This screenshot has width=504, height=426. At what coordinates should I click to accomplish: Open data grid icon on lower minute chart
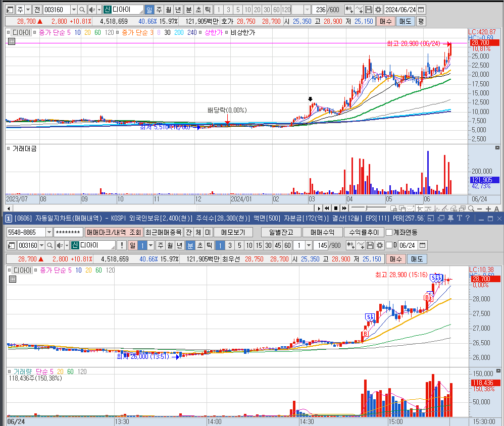pyautogui.click(x=13, y=279)
